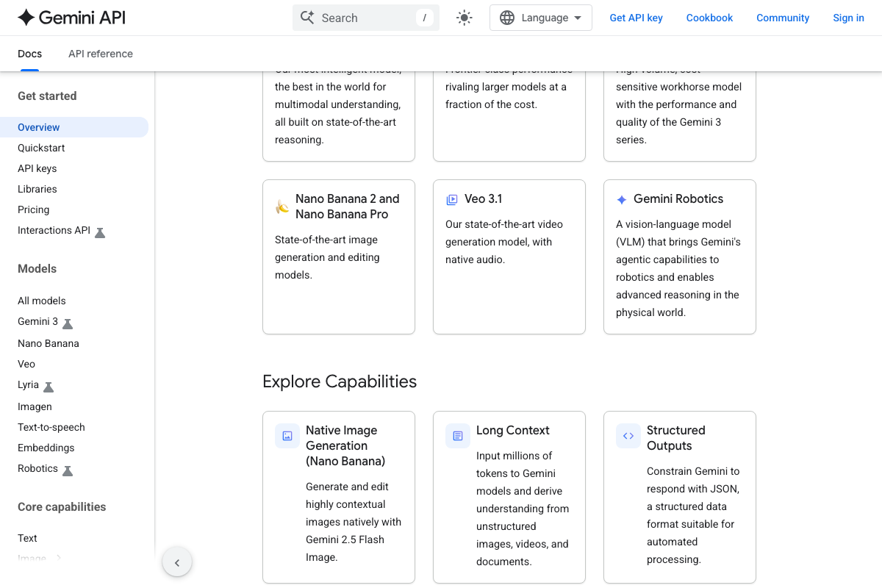Toggle the light/dark theme sun icon
Screen dimensions: 882x588
(x=464, y=18)
